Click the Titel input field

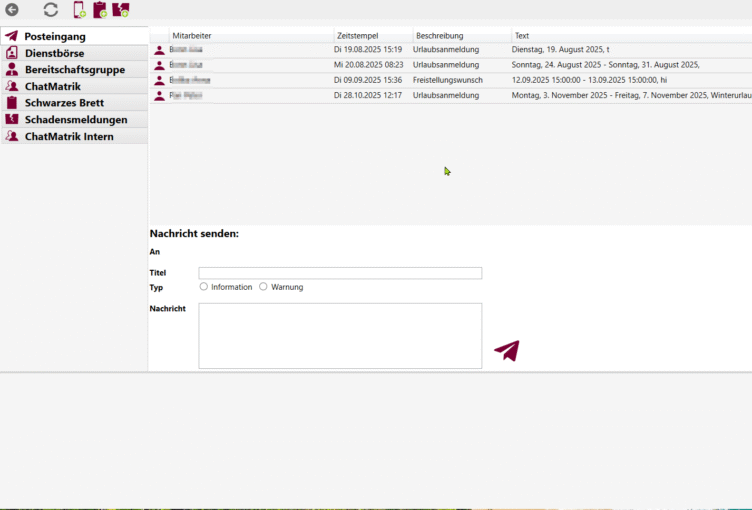340,273
